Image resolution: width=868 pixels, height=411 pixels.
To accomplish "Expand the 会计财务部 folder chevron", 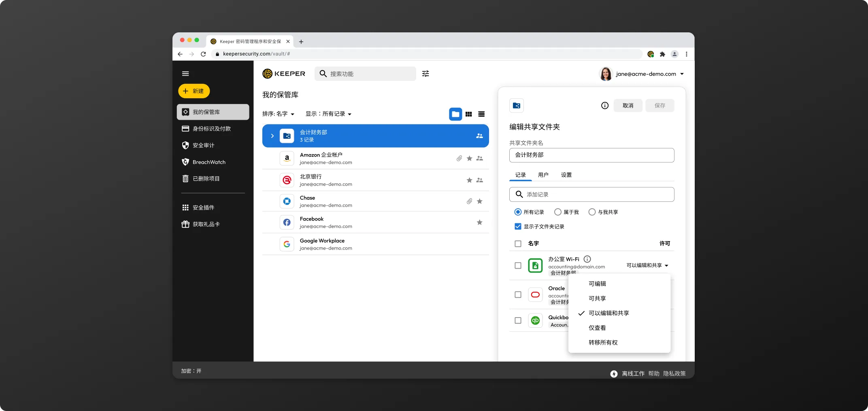I will click(x=272, y=136).
